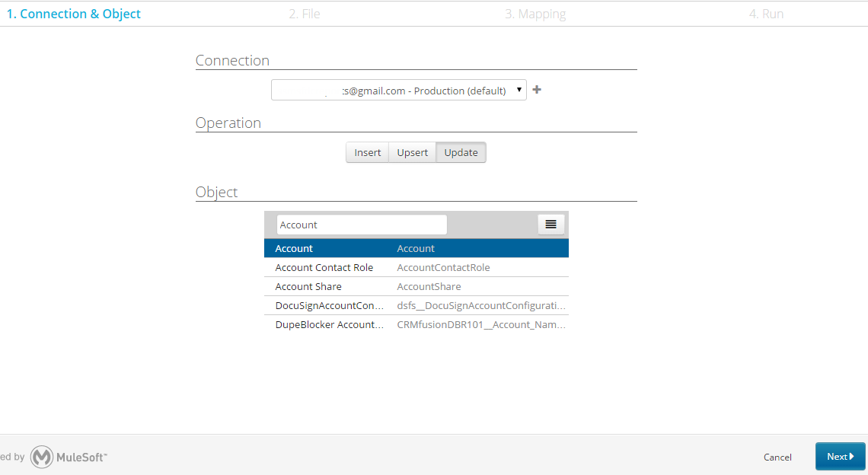
Task: Select the Account Contact Role object
Action: click(x=324, y=267)
